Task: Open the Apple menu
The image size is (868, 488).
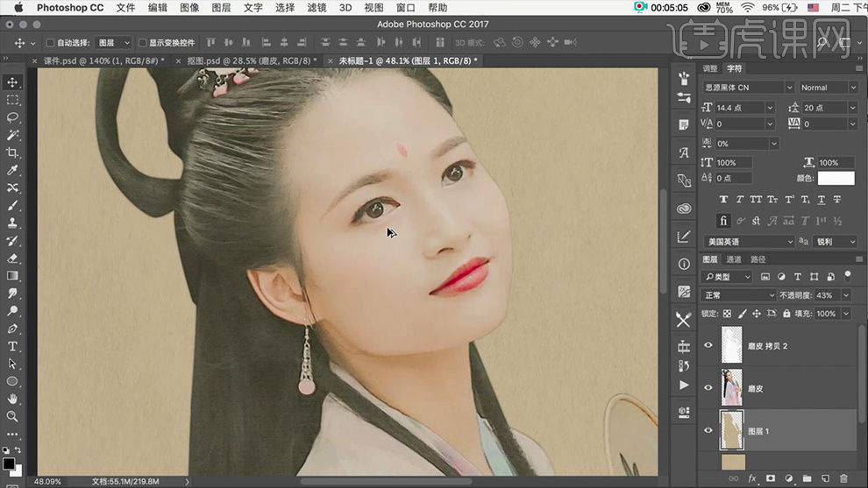Action: pos(18,8)
